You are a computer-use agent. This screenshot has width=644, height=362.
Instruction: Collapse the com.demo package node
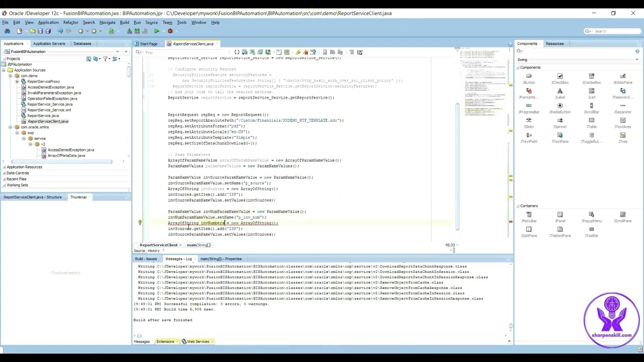11,76
